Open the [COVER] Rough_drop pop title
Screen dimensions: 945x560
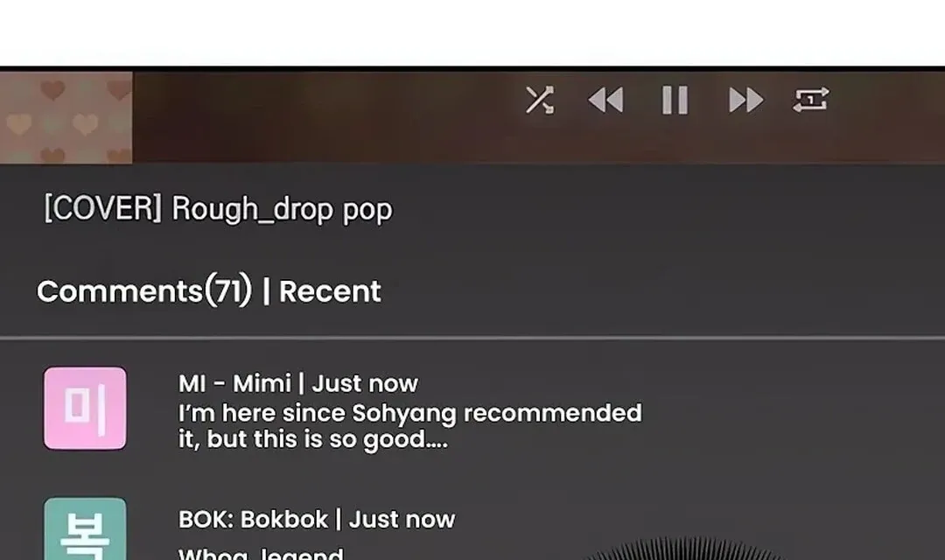point(218,209)
